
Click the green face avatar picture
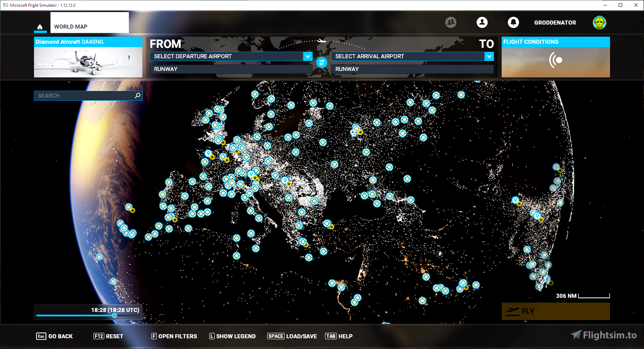[599, 22]
